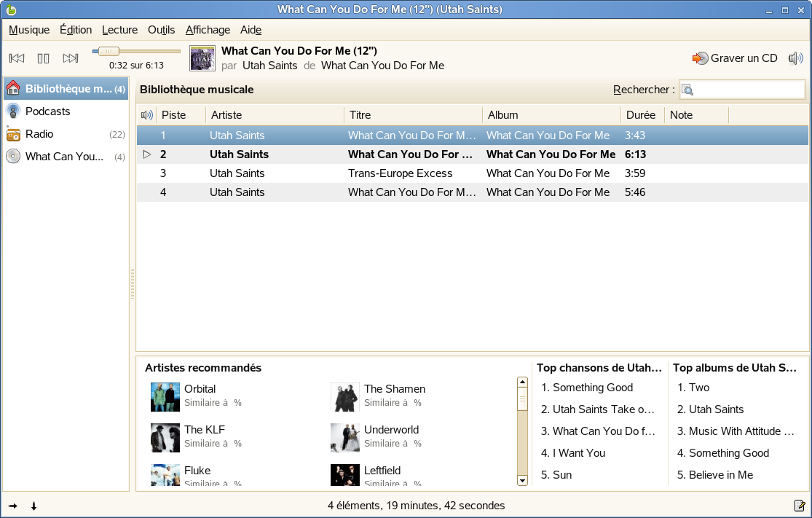Click down arrow status bar icon
The height and width of the screenshot is (518, 812).
(x=33, y=506)
